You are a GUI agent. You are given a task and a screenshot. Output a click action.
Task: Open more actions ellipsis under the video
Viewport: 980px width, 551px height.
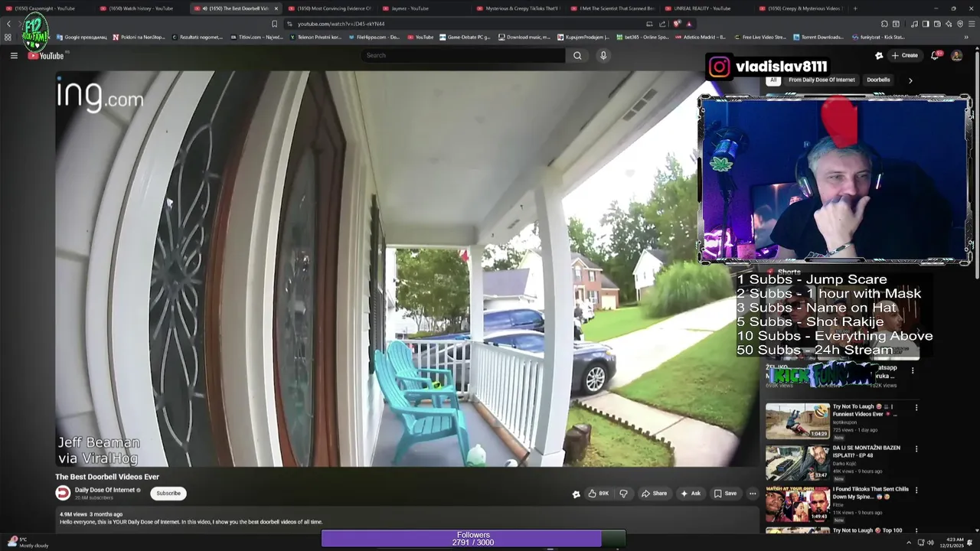click(x=753, y=494)
